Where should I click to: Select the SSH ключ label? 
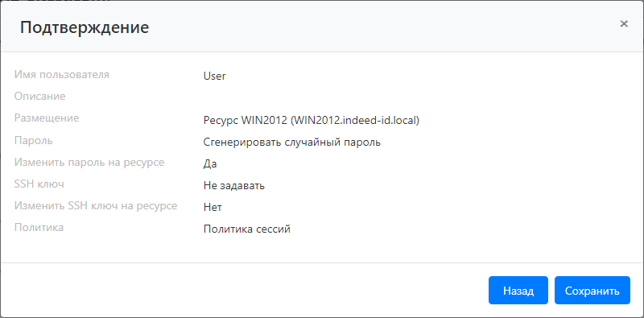click(39, 184)
